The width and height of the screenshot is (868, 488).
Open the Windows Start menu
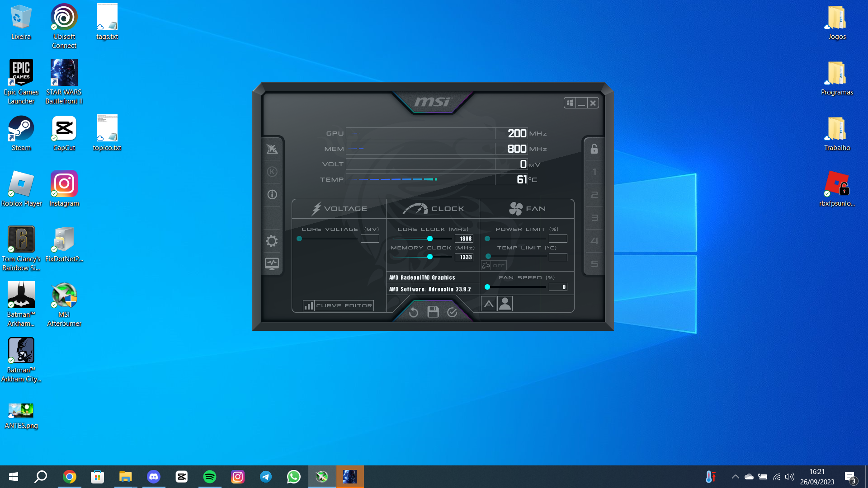pos(14,477)
